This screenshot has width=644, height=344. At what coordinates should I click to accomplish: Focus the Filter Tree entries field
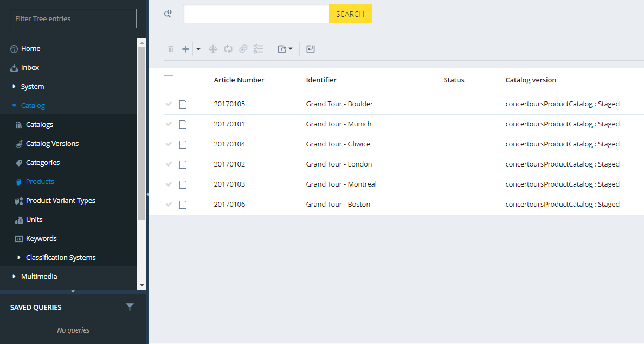(73, 18)
